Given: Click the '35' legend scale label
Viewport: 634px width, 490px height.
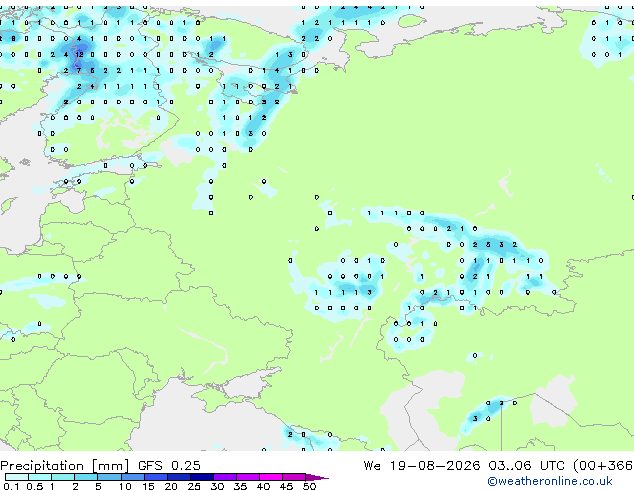Looking at the screenshot, I should click(240, 486).
